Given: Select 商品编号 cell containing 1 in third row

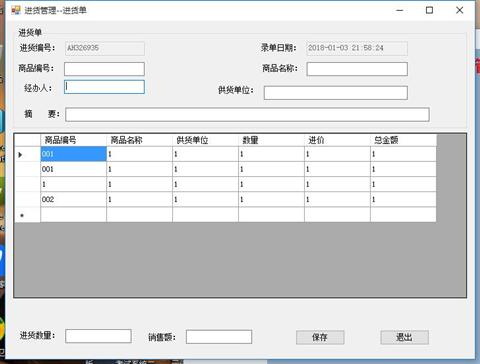Looking at the screenshot, I should [x=73, y=184].
